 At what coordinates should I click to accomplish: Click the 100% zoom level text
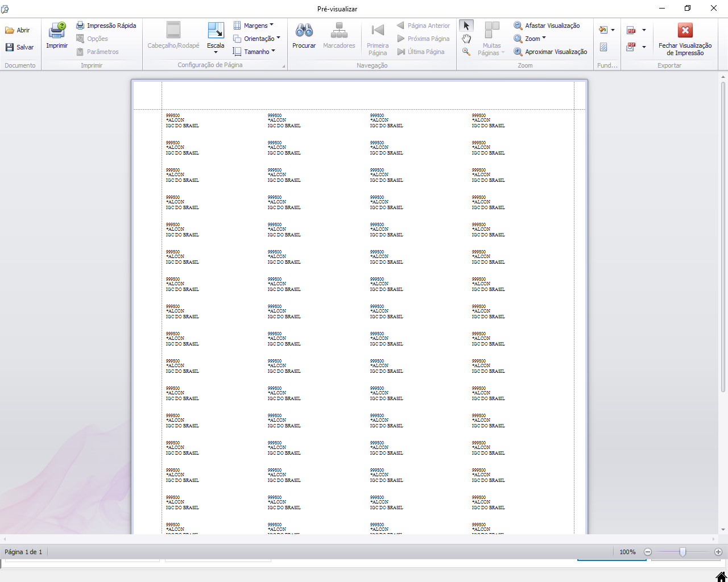[x=627, y=552]
